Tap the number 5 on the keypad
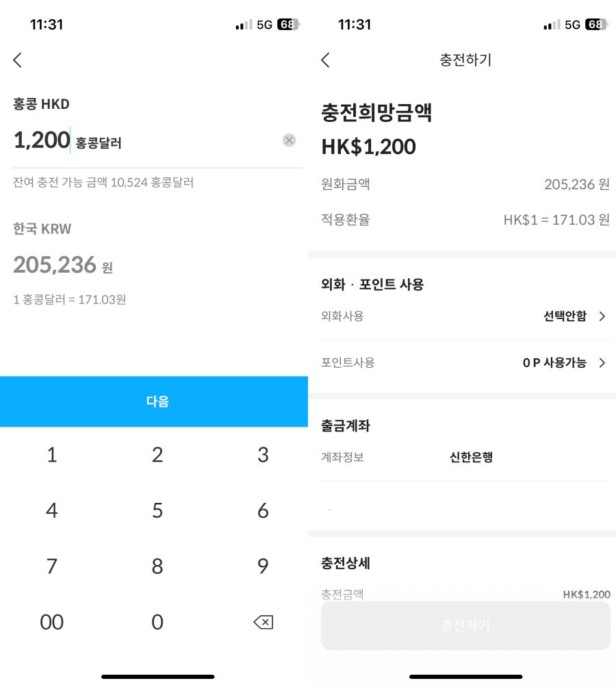 click(157, 510)
